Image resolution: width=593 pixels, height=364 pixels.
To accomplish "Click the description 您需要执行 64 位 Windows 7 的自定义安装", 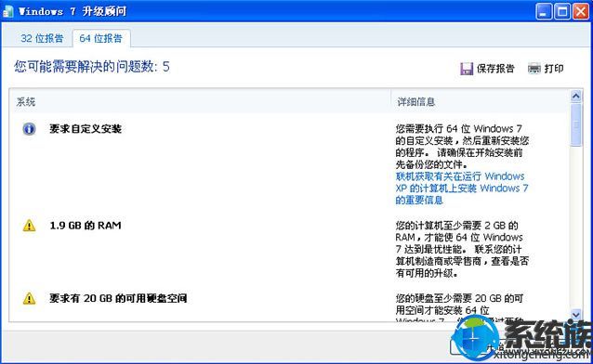I will (x=462, y=147).
